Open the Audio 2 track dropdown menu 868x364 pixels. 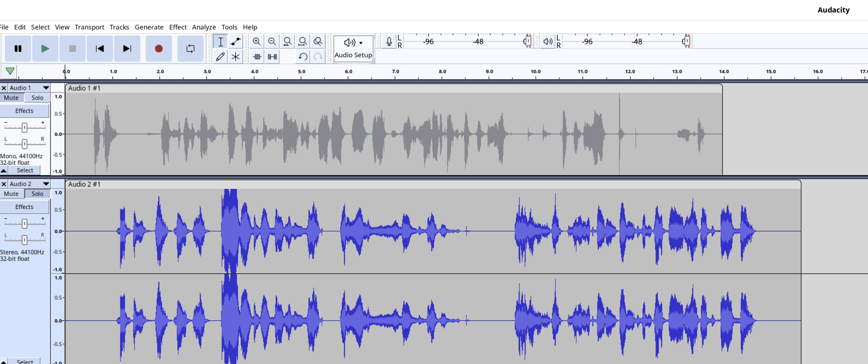46,184
